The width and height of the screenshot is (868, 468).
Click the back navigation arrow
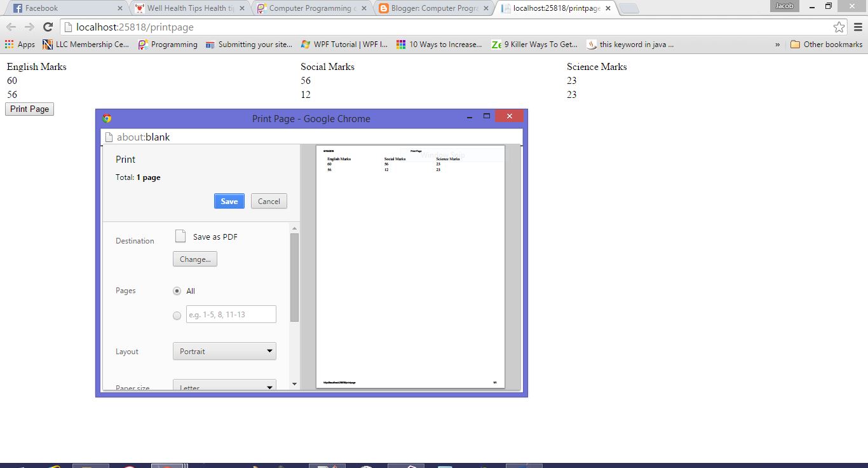coord(11,28)
